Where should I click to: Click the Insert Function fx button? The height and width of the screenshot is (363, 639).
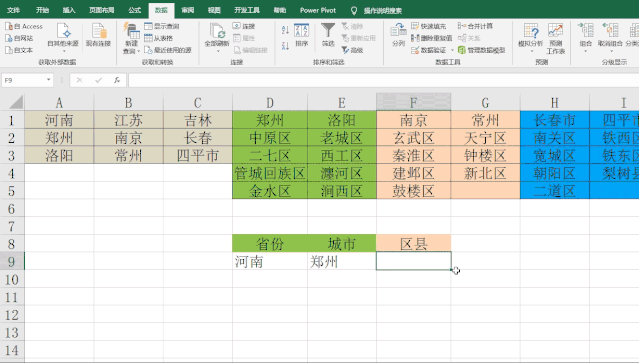pyautogui.click(x=117, y=80)
